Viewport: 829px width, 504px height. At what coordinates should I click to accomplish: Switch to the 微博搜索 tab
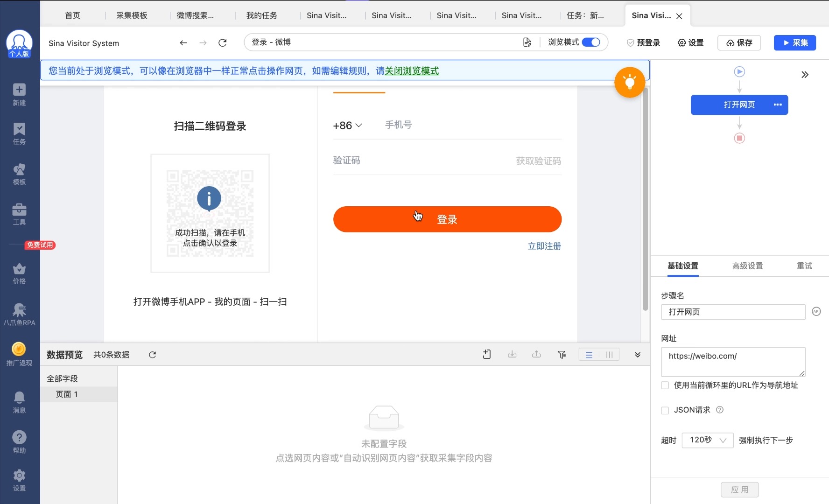click(195, 15)
